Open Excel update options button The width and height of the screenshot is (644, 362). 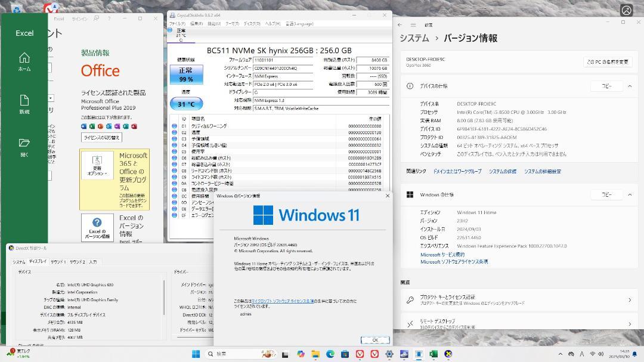pyautogui.click(x=97, y=165)
